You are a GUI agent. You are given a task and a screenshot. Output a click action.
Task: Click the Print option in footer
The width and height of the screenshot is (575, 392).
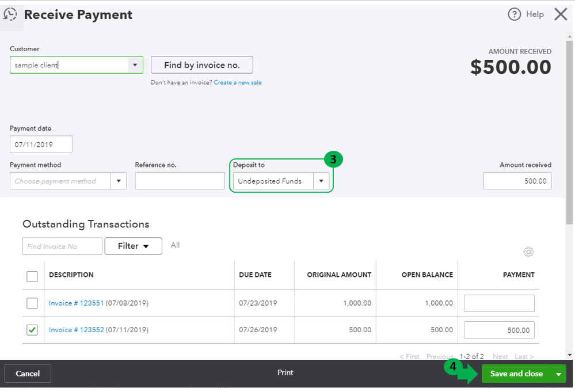tap(285, 372)
